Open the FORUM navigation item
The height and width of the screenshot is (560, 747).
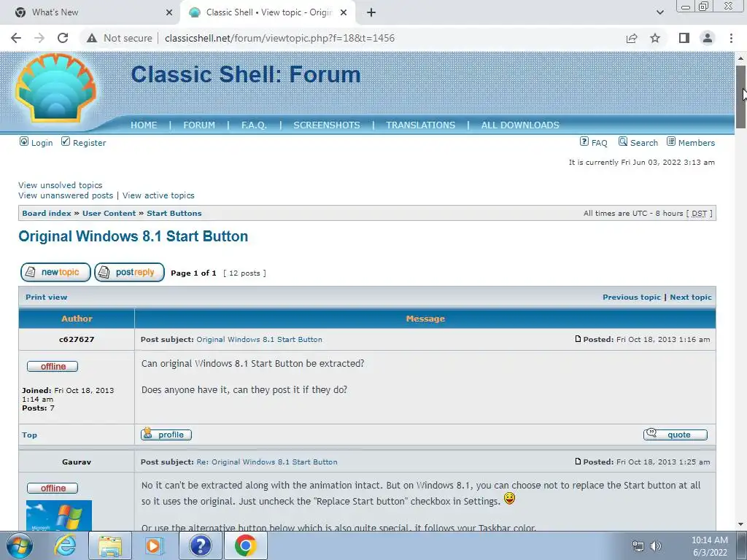199,125
